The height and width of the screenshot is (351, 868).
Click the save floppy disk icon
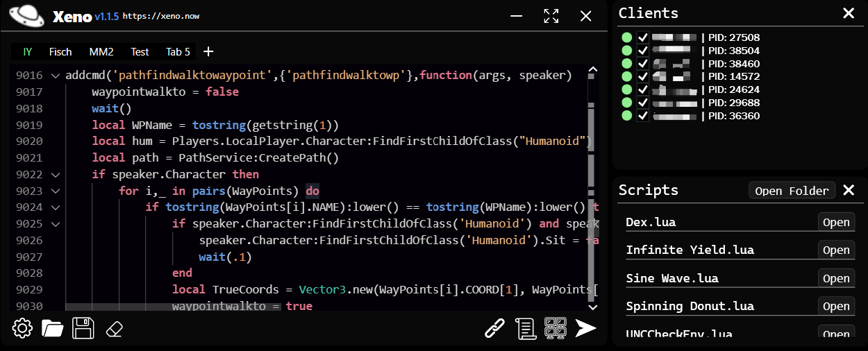[x=83, y=328]
